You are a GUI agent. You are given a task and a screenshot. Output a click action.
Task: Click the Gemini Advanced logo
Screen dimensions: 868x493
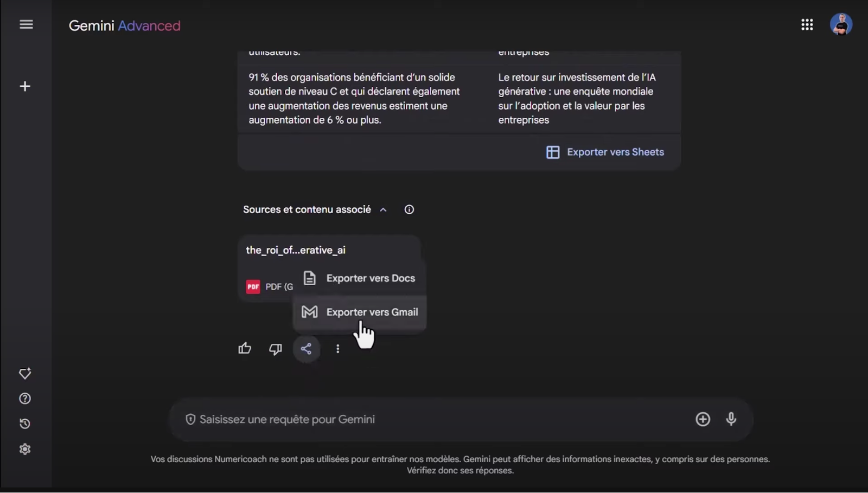124,25
